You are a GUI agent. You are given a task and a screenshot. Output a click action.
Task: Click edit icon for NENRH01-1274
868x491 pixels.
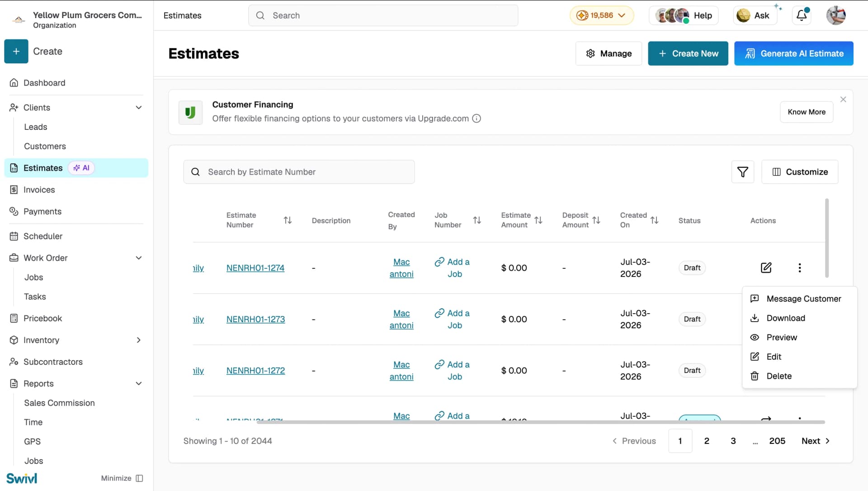[x=766, y=267]
